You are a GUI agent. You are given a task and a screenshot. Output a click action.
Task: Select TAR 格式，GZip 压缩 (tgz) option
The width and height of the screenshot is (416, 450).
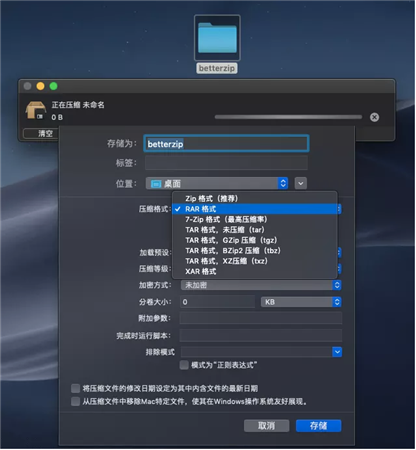255,240
